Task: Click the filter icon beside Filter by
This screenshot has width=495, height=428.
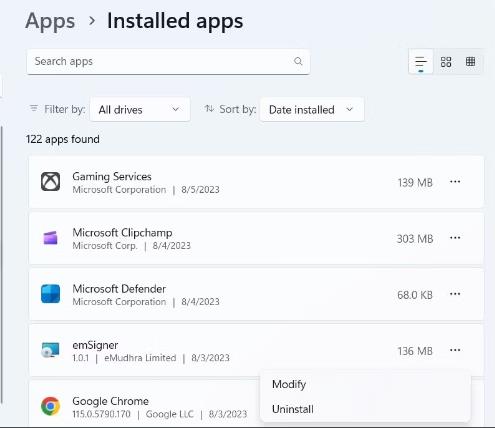Action: click(x=34, y=108)
